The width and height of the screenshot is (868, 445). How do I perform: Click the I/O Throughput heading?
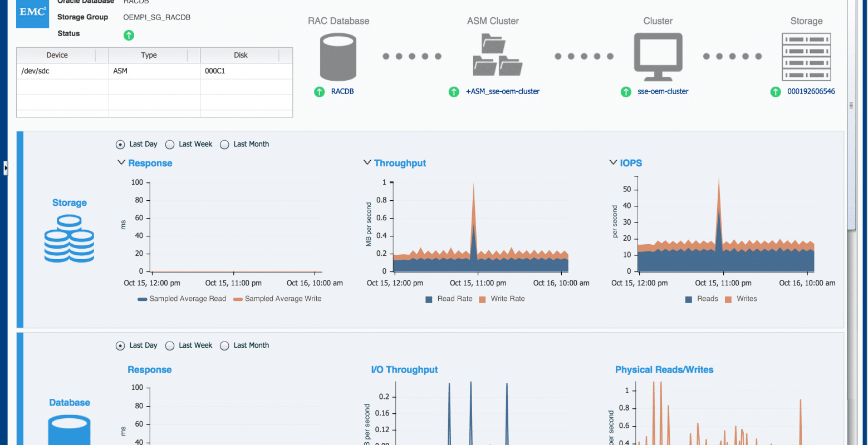coord(404,370)
